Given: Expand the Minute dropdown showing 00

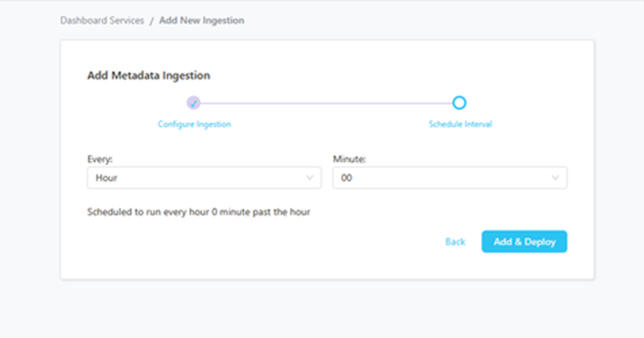Looking at the screenshot, I should pyautogui.click(x=449, y=178).
